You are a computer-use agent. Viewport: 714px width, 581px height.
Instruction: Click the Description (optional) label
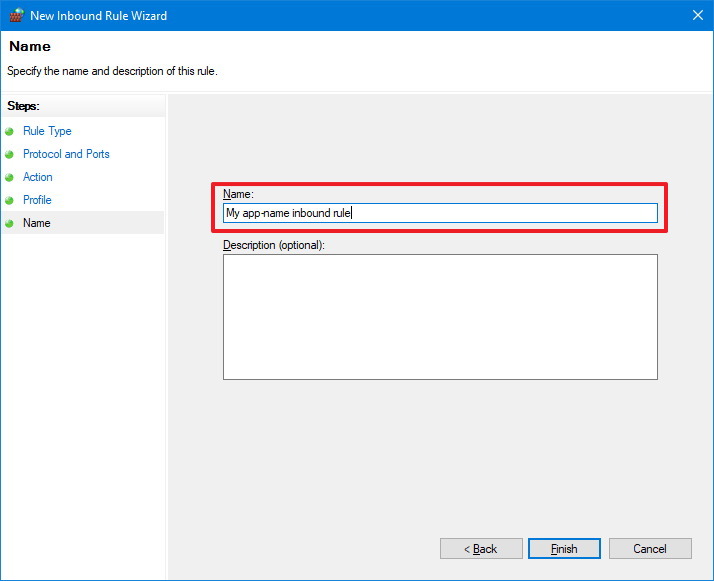click(274, 245)
